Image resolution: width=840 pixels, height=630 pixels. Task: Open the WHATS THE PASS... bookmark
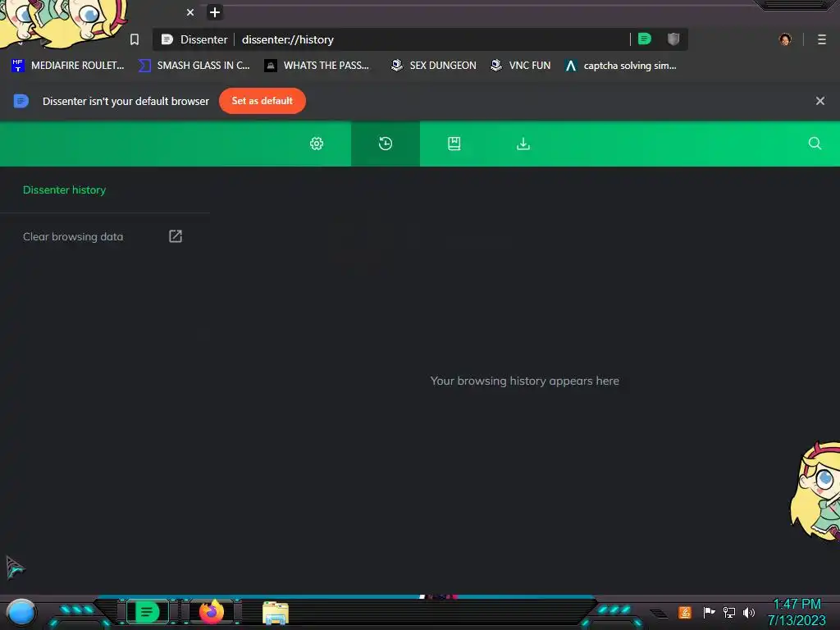point(317,66)
